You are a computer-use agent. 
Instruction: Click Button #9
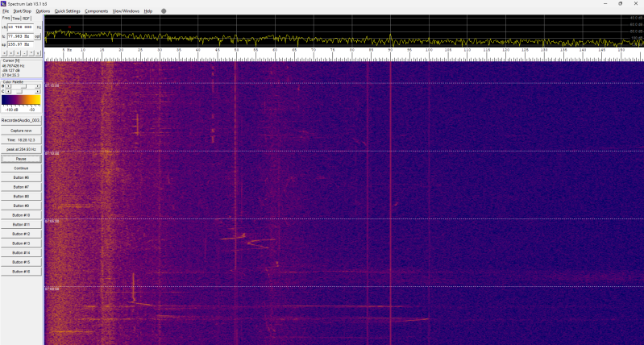click(21, 206)
